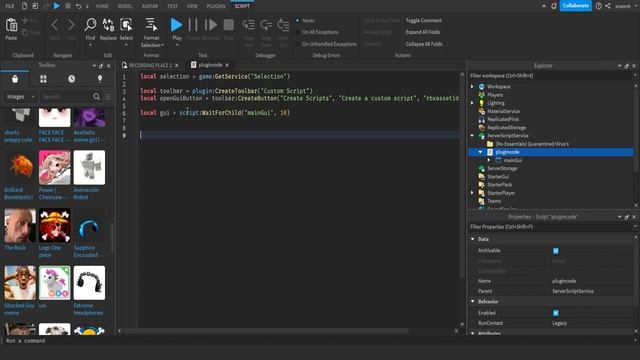Click the Collaborate button
The height and width of the screenshot is (360, 640).
pyautogui.click(x=576, y=6)
